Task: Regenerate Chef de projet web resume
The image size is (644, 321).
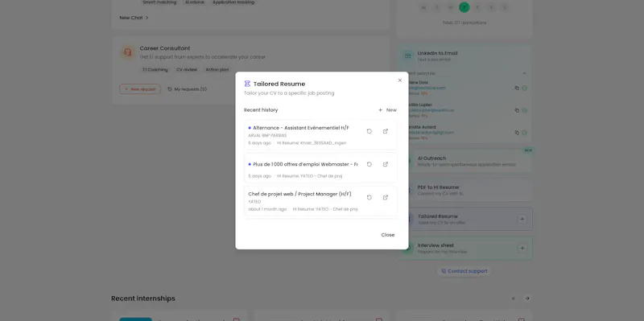Action: [369, 197]
